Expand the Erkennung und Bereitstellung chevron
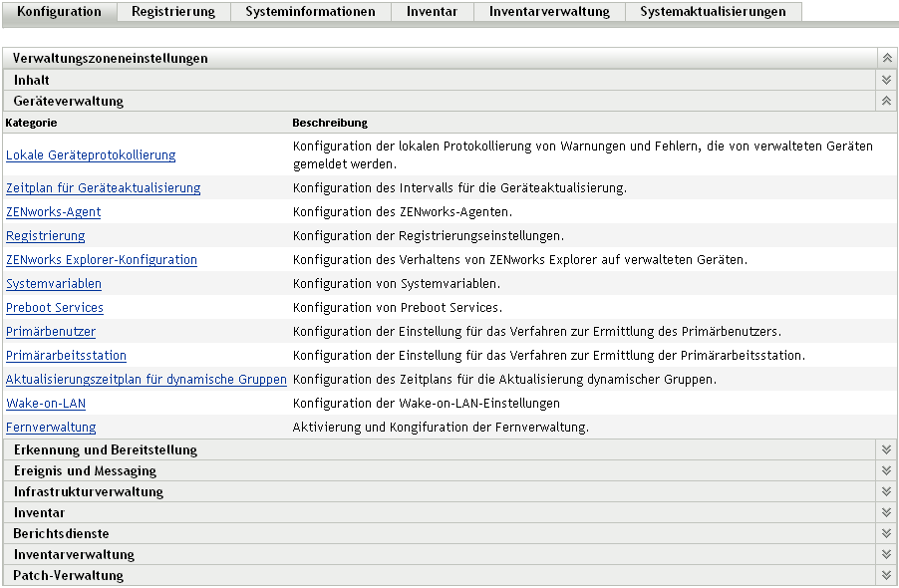 [886, 449]
